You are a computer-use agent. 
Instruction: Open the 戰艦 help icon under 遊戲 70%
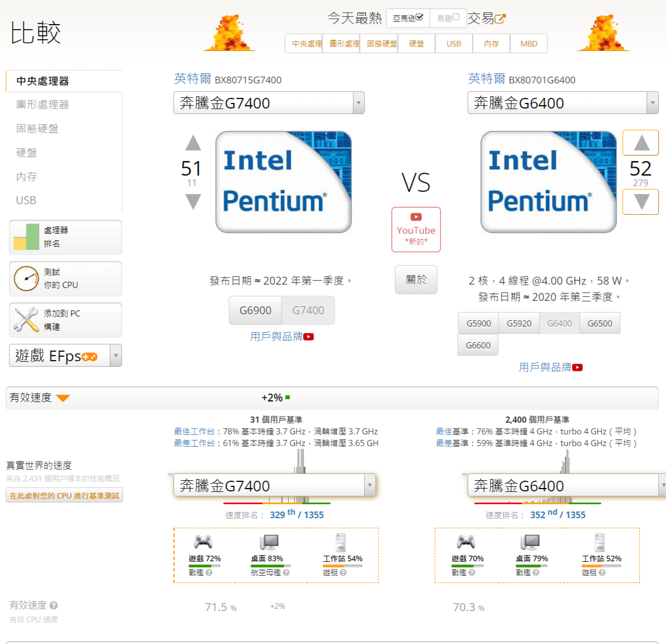pos(472,572)
